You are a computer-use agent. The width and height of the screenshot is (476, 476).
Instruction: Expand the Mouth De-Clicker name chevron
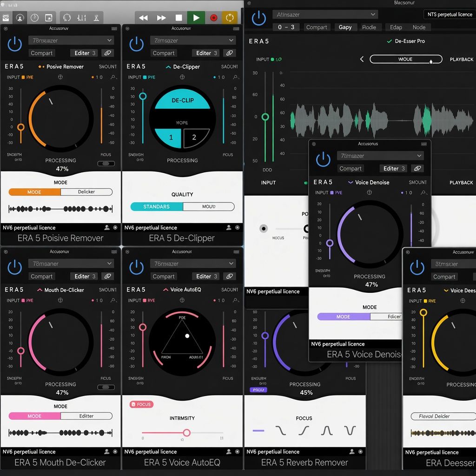(40, 290)
